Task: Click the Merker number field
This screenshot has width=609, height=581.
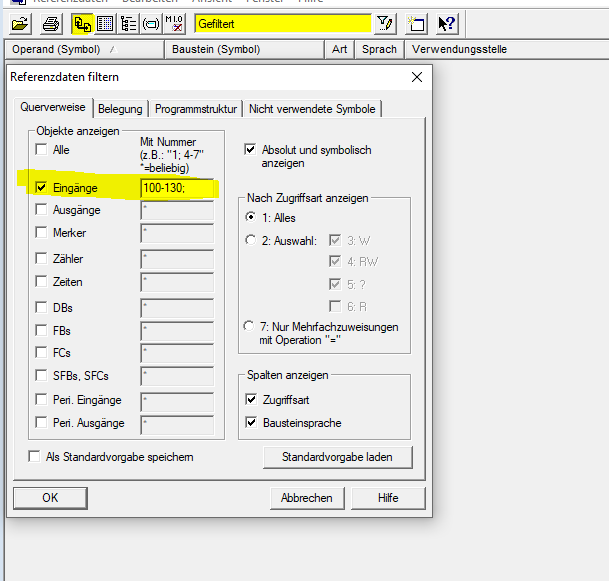Action: coord(177,233)
